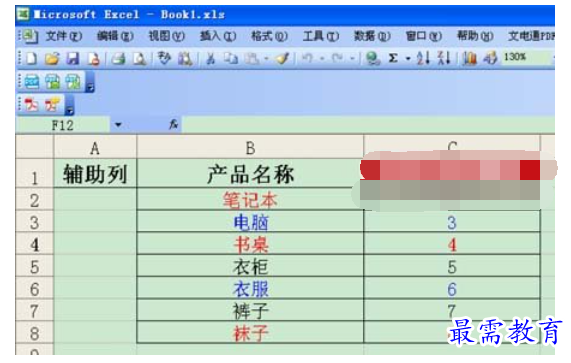Click the AutoSum sigma icon
Image resolution: width=571 pixels, height=363 pixels.
[393, 58]
